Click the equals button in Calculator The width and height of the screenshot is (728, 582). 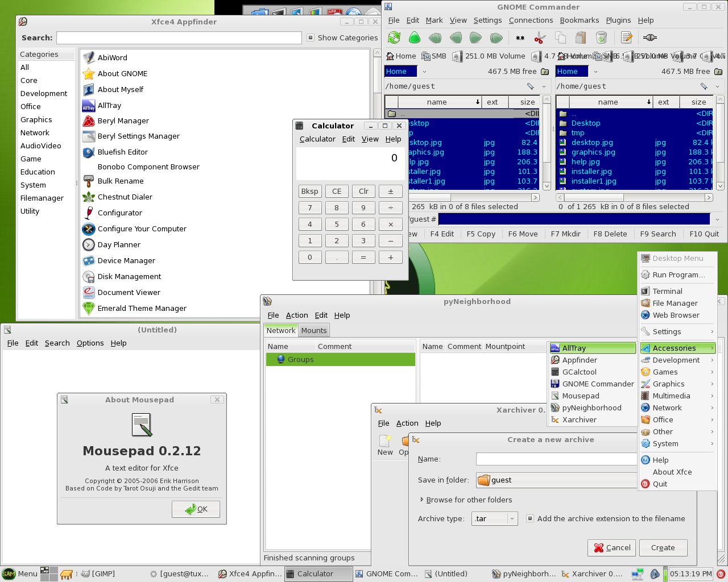click(x=363, y=257)
